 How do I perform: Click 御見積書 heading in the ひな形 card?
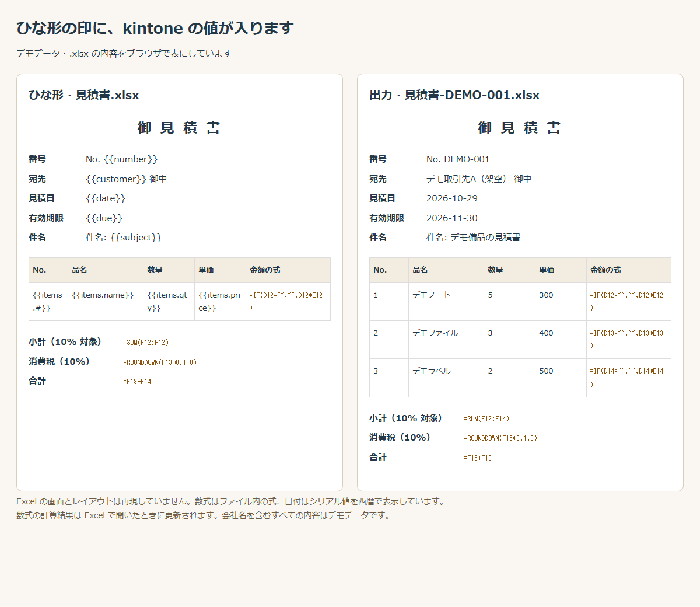(180, 128)
